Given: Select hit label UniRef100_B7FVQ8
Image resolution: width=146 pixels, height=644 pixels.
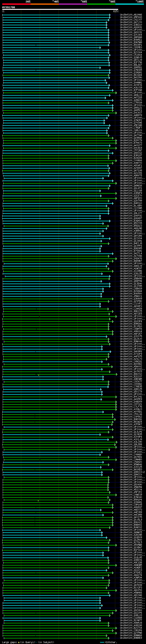Looking at the screenshot, I should coord(131,90).
